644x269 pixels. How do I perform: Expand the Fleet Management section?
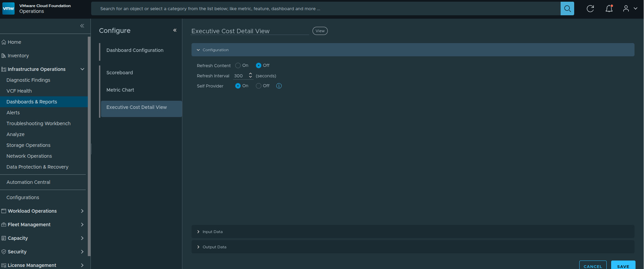pos(82,225)
